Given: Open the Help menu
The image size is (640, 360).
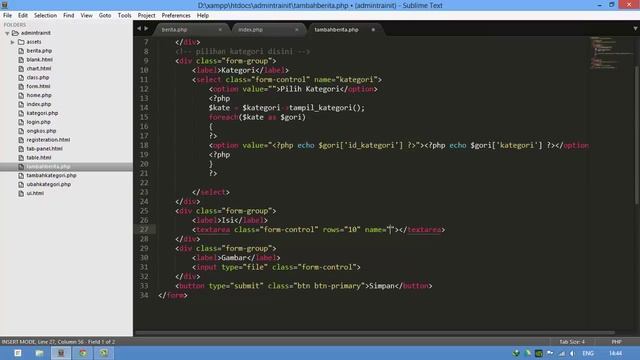Looking at the screenshot, I should [x=203, y=16].
